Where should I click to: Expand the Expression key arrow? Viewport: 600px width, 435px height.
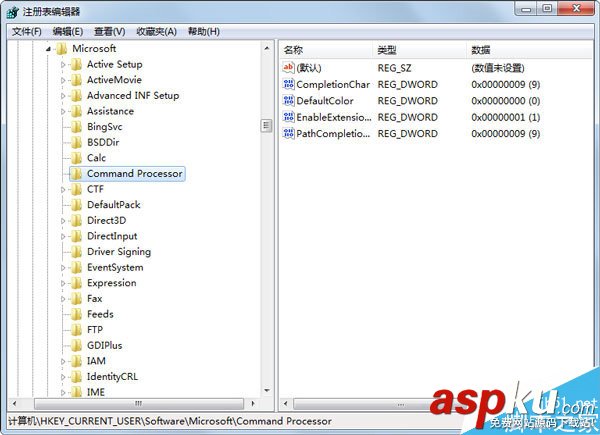(x=63, y=283)
